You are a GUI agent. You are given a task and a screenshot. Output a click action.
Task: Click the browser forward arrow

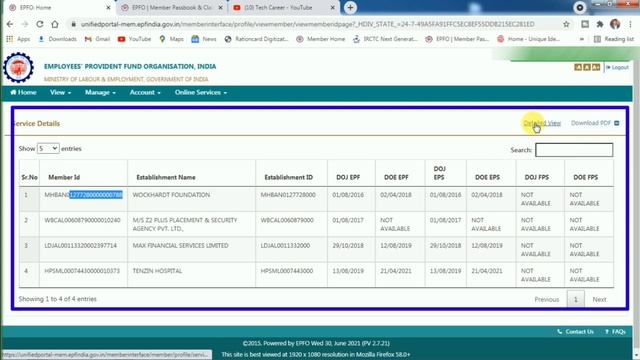coord(24,24)
